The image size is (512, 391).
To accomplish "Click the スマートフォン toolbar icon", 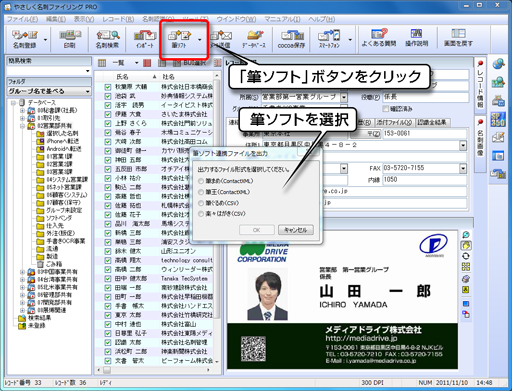I will point(329,39).
